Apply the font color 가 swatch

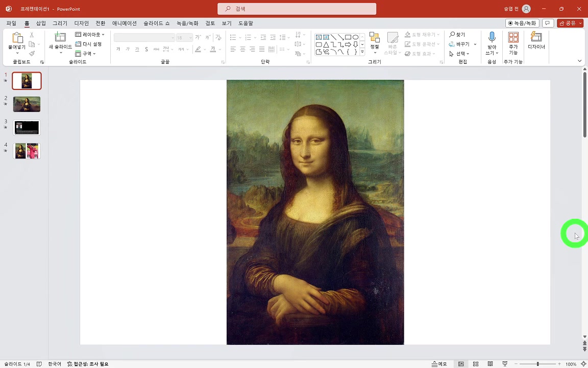213,49
